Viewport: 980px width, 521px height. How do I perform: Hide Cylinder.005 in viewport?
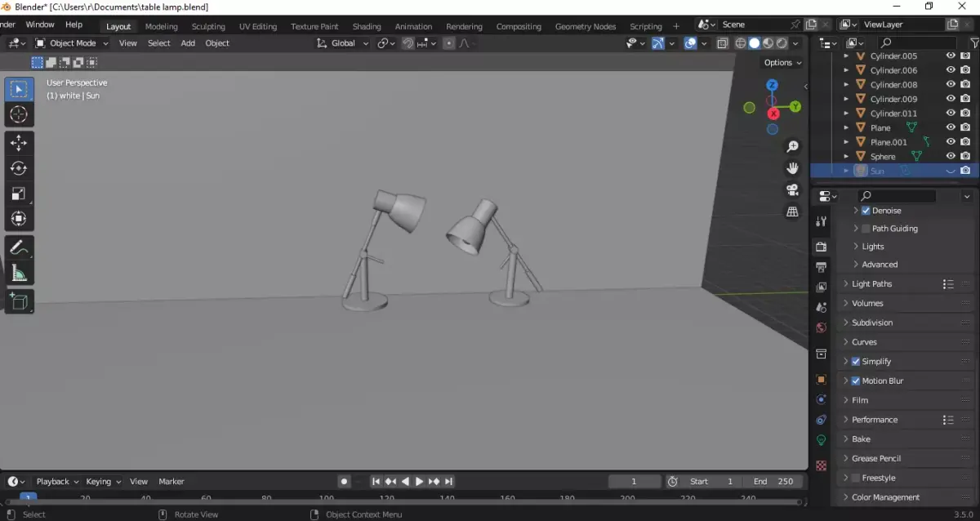[951, 56]
